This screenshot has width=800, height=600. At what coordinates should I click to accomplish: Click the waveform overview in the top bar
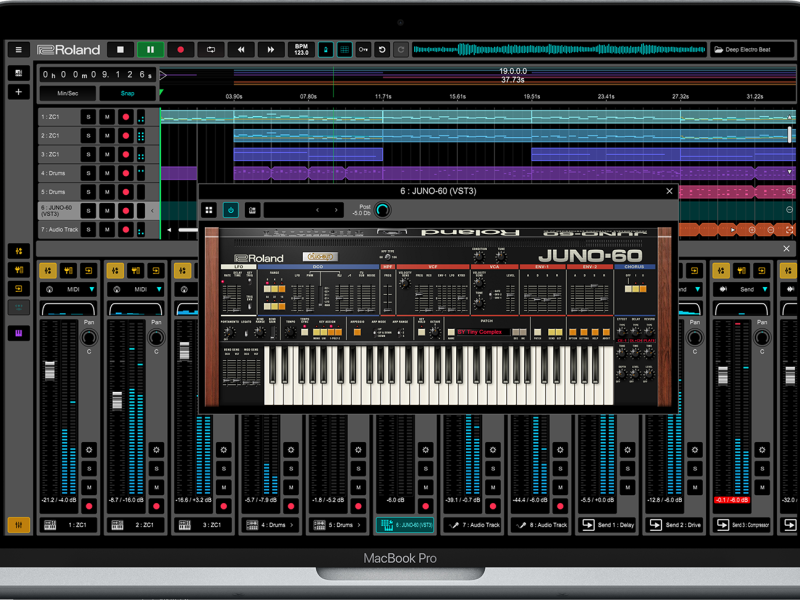[x=559, y=49]
